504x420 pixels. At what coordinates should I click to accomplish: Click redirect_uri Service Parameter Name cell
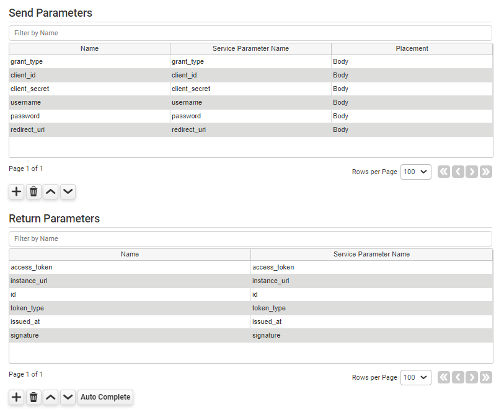[250, 129]
